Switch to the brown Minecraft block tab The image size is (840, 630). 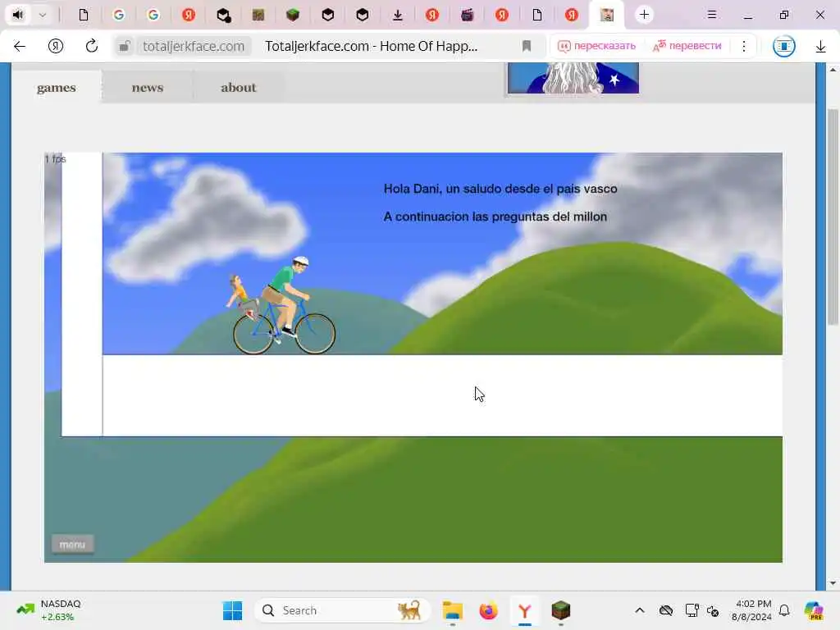coord(258,15)
